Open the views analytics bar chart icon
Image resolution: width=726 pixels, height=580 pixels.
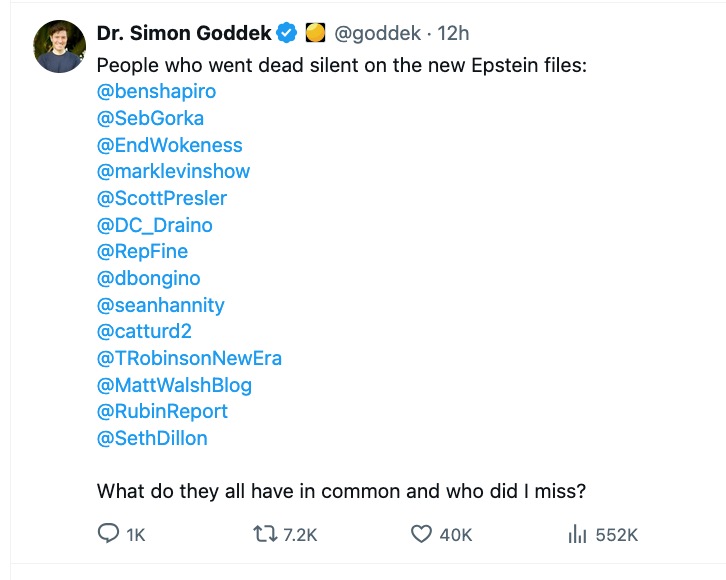(x=577, y=535)
